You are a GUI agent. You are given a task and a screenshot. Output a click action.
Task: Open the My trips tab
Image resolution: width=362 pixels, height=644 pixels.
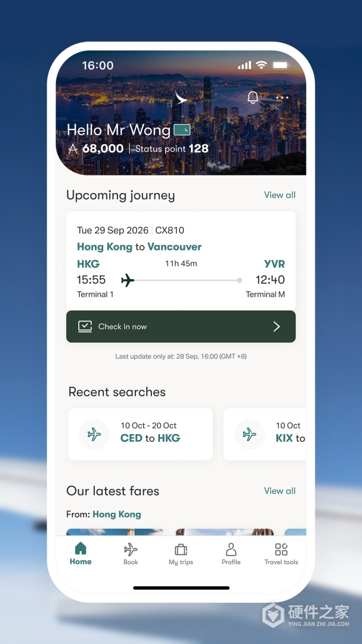point(181,553)
